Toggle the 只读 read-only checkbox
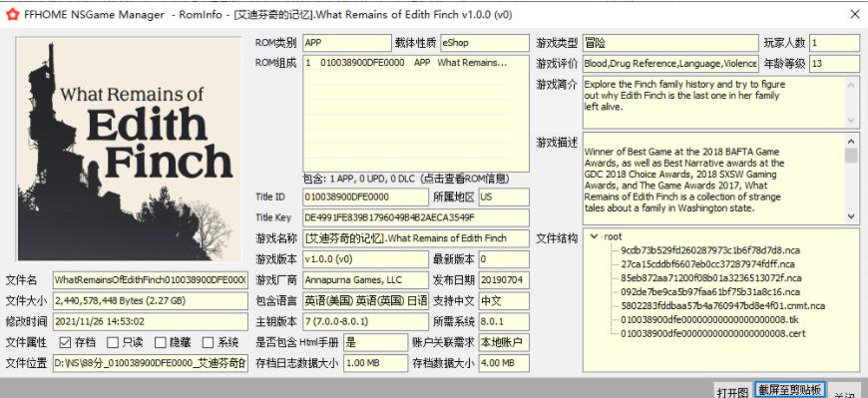Viewport: 868px width, 398px height. [113, 343]
